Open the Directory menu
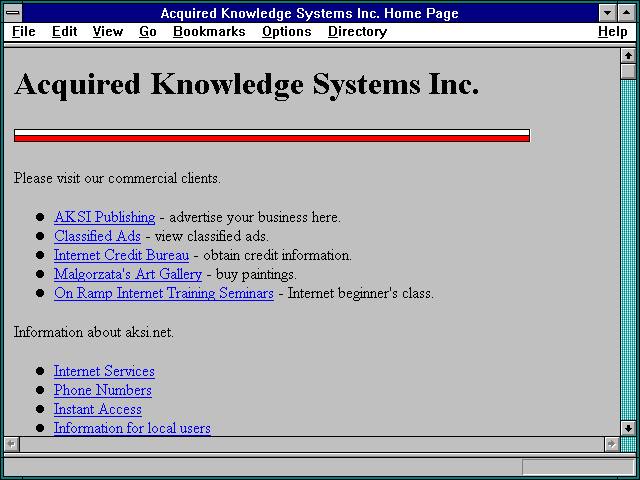The image size is (640, 480). (358, 31)
